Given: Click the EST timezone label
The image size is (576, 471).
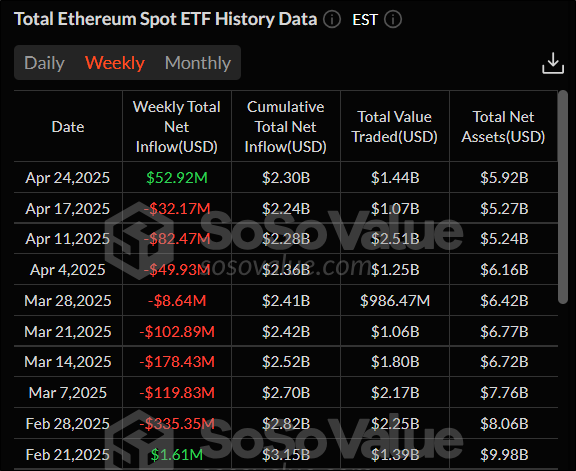Looking at the screenshot, I should pyautogui.click(x=365, y=19).
